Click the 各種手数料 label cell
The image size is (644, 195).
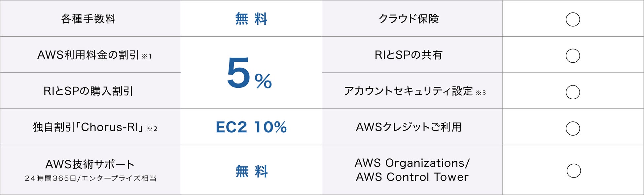coord(88,19)
